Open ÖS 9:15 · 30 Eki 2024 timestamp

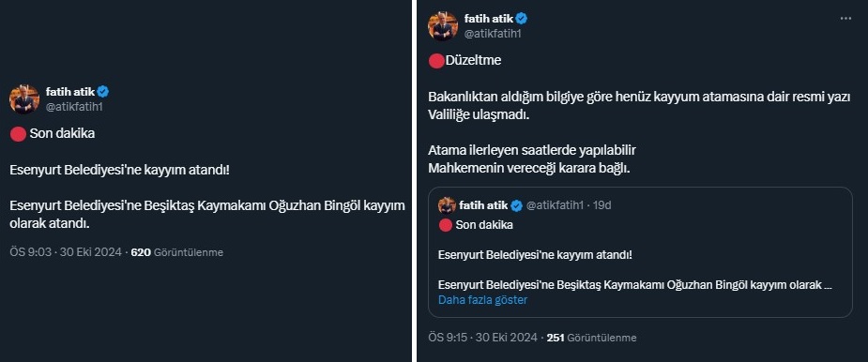tap(482, 338)
